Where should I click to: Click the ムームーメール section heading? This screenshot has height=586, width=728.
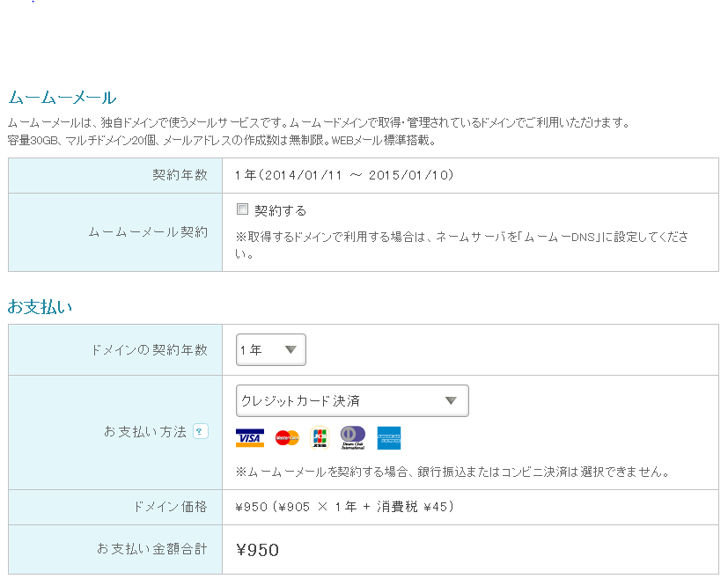tap(63, 98)
